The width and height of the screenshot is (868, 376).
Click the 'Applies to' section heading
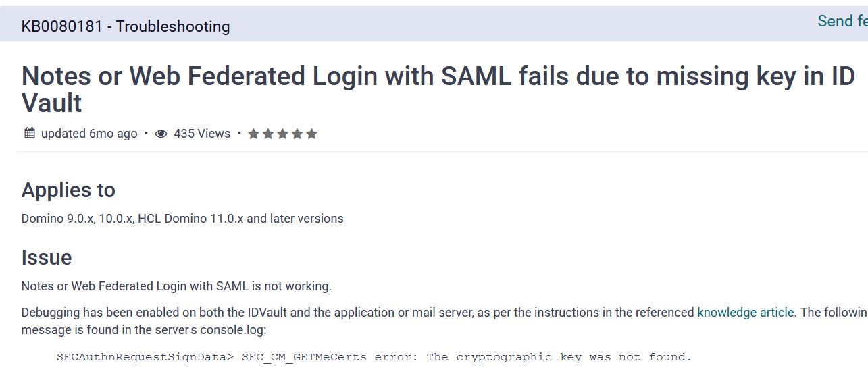tap(68, 190)
